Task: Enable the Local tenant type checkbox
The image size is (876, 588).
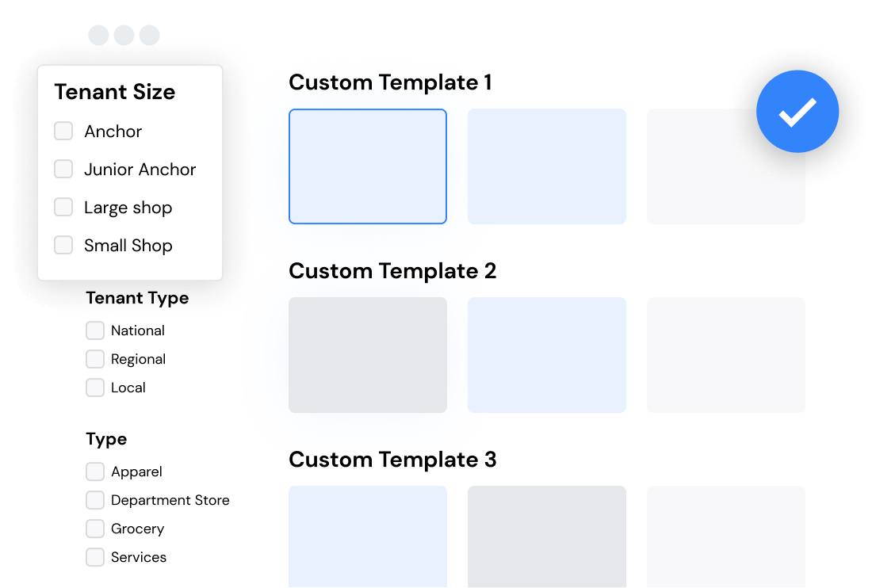Action: pyautogui.click(x=95, y=388)
